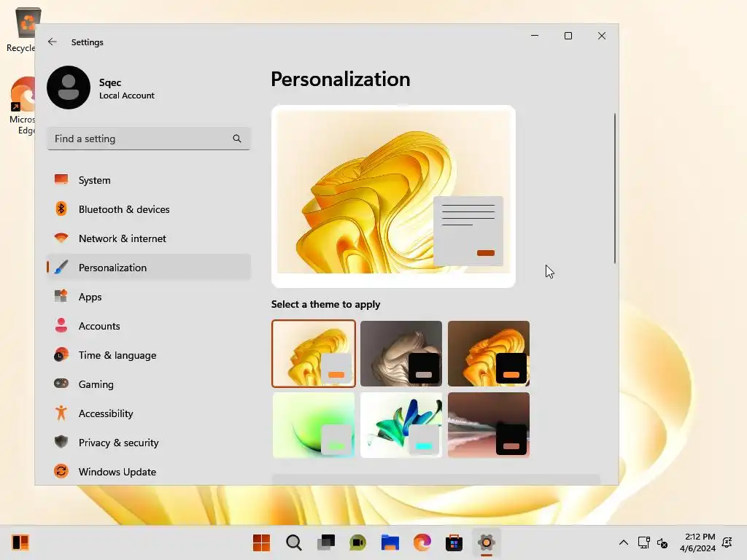Open System settings
Screen dimensions: 747x560
(149, 180)
